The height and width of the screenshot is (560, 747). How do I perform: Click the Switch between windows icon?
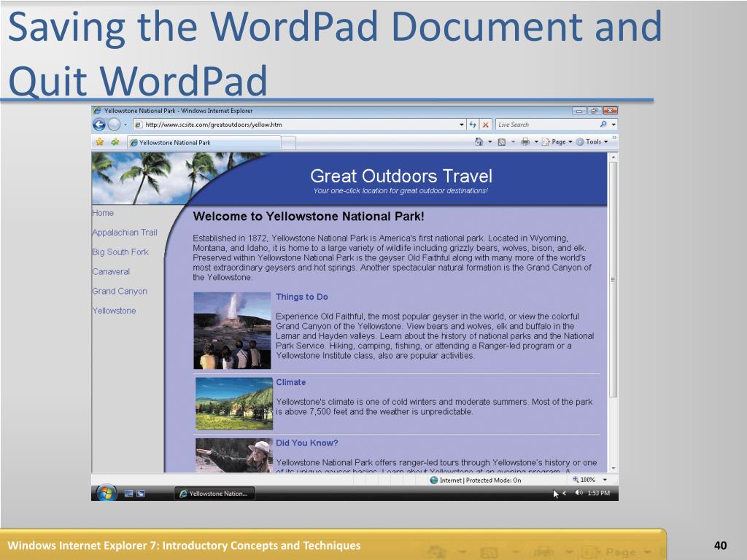141,494
